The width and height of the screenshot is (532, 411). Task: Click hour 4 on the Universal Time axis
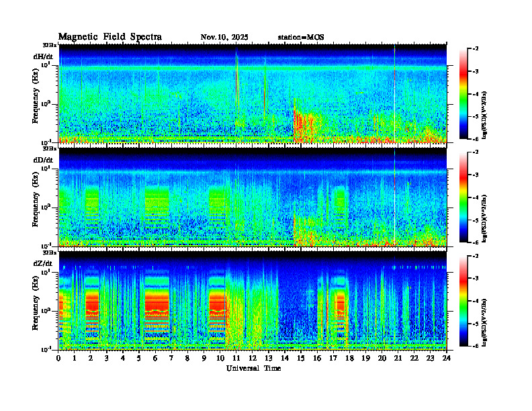click(123, 358)
